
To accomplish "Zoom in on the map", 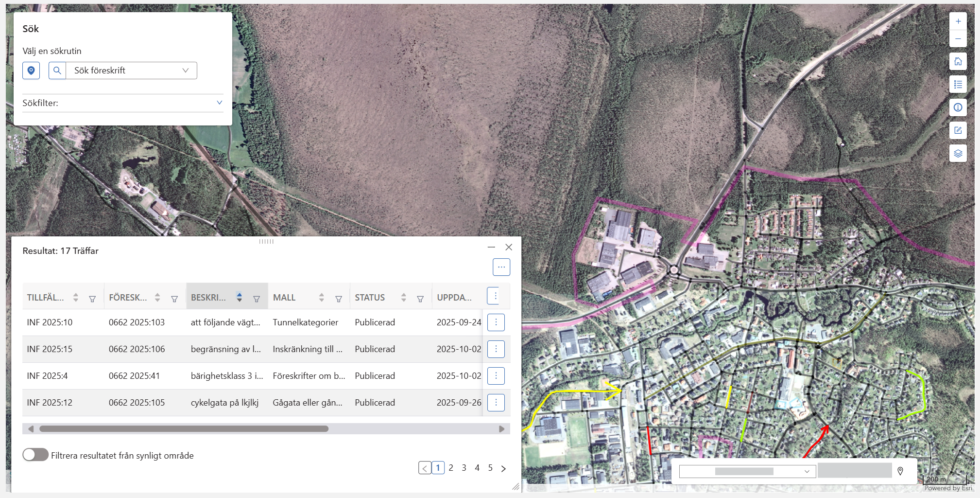I will [x=958, y=21].
